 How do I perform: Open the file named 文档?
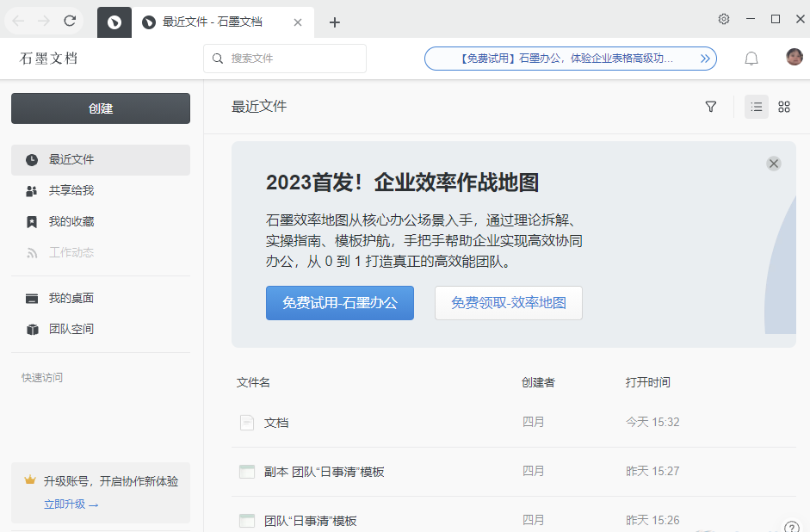(276, 423)
